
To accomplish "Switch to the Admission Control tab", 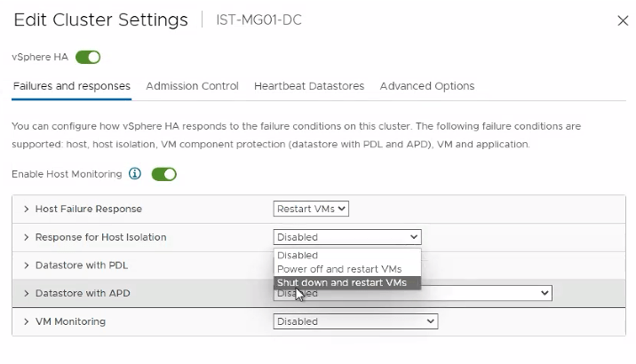I will [192, 86].
